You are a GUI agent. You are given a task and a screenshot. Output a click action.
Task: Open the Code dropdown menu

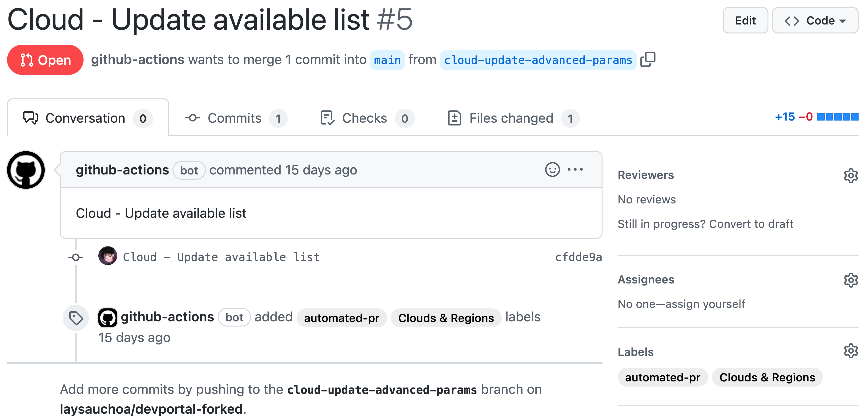pos(815,20)
